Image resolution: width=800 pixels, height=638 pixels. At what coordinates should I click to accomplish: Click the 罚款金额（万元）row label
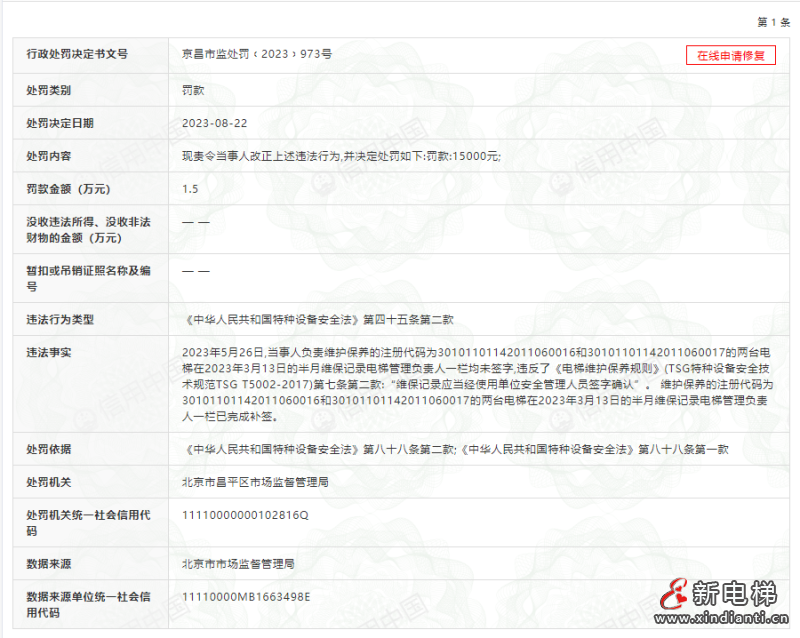click(x=68, y=188)
